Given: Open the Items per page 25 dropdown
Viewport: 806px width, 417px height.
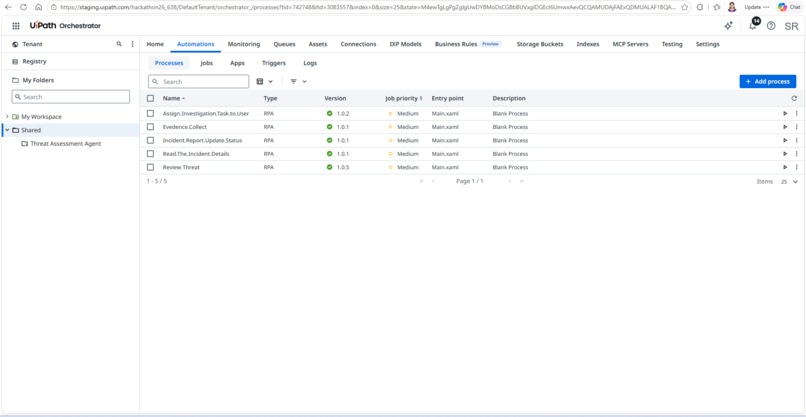Looking at the screenshot, I should coord(790,182).
